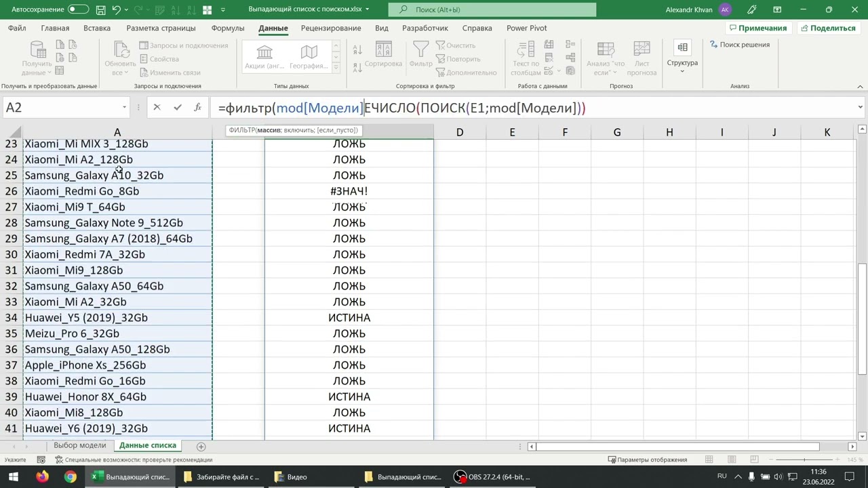Open the Файл menu
The height and width of the screenshot is (488, 868).
17,28
